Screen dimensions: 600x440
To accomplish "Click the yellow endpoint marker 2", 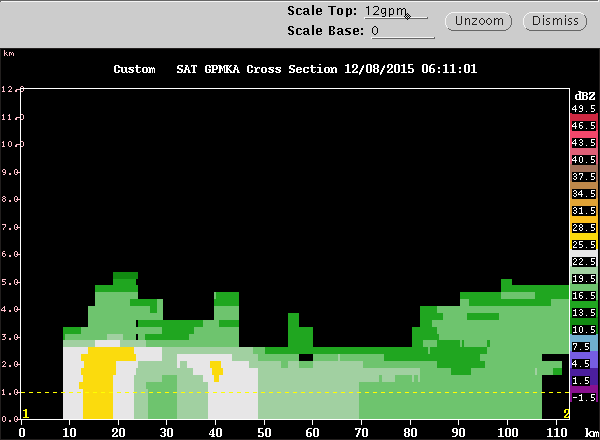I will (566, 414).
